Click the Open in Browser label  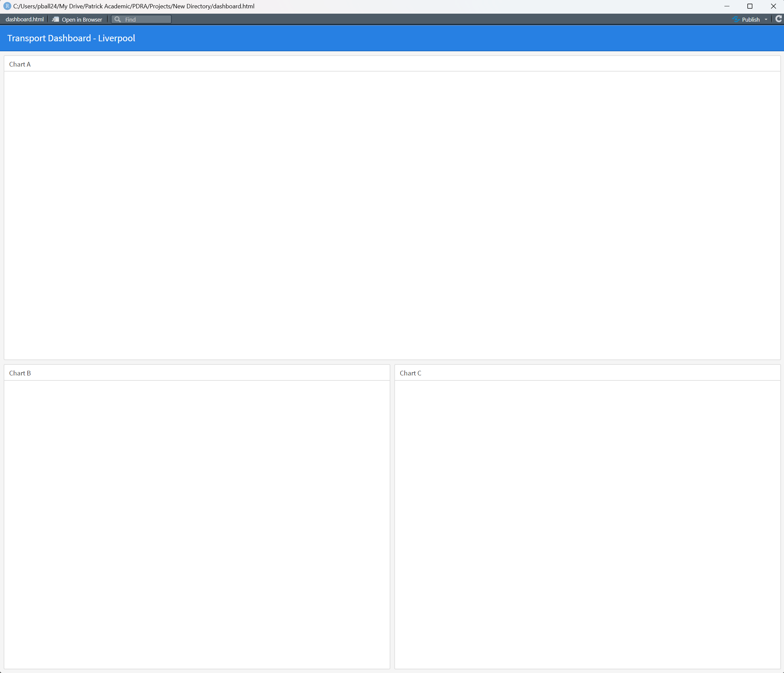(82, 20)
